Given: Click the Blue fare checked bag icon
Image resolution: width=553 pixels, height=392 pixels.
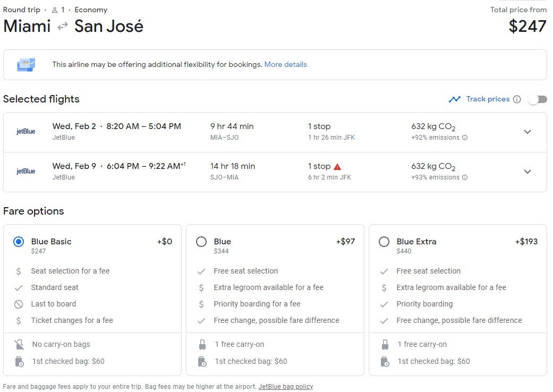Looking at the screenshot, I should point(202,362).
